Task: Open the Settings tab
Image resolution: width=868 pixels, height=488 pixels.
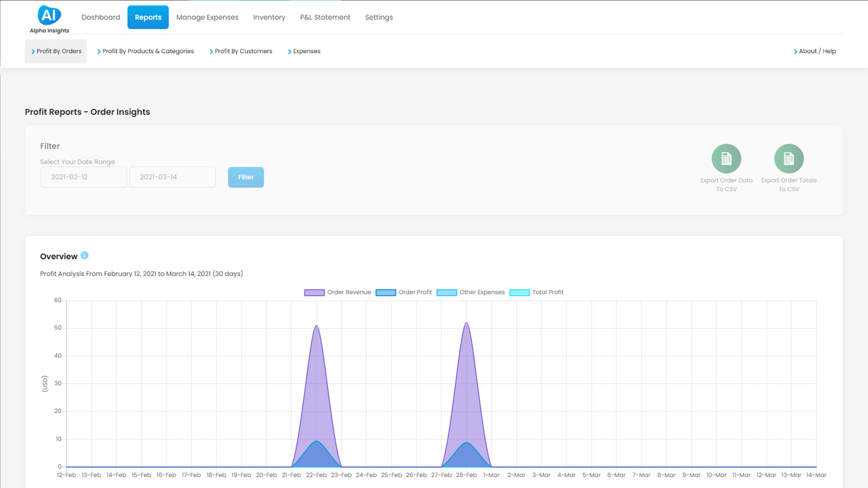Action: pyautogui.click(x=379, y=17)
